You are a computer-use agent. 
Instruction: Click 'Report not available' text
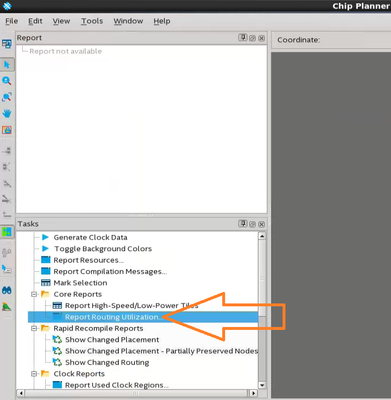[x=66, y=51]
